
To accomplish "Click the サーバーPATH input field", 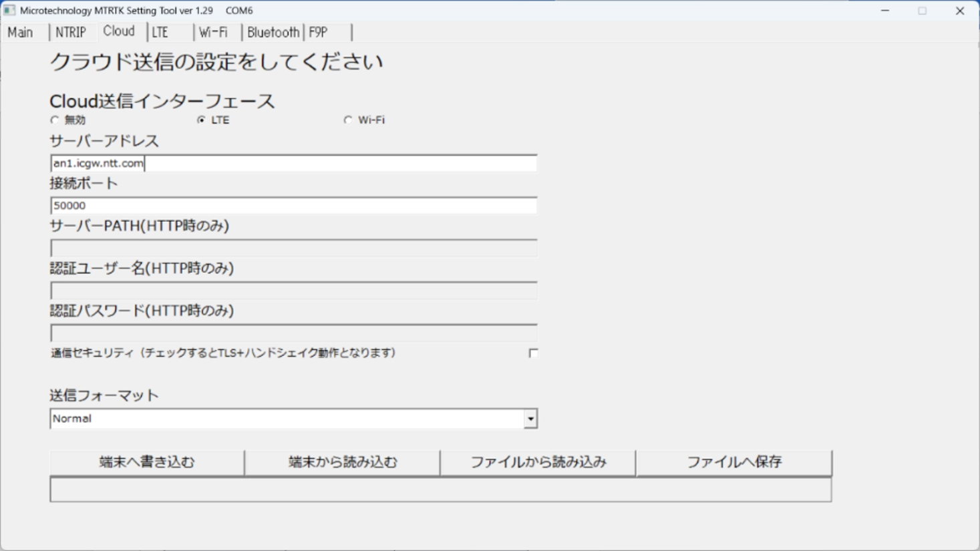I will click(x=293, y=248).
